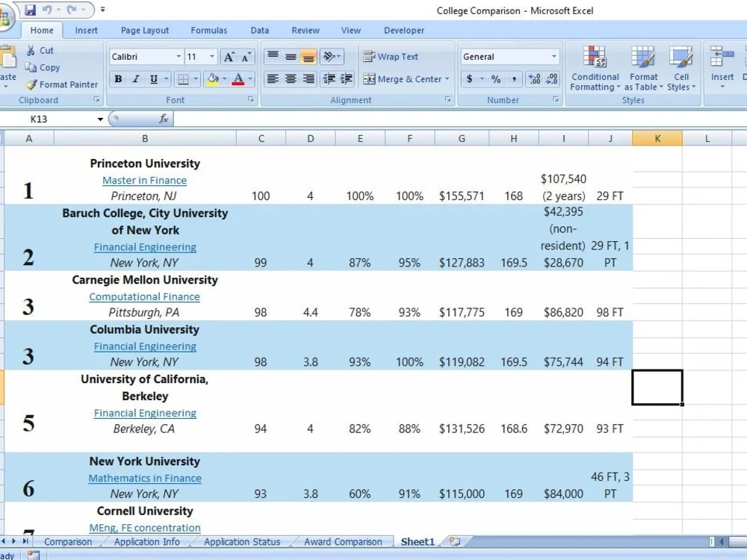Open Font dialog launcher

coord(250,99)
